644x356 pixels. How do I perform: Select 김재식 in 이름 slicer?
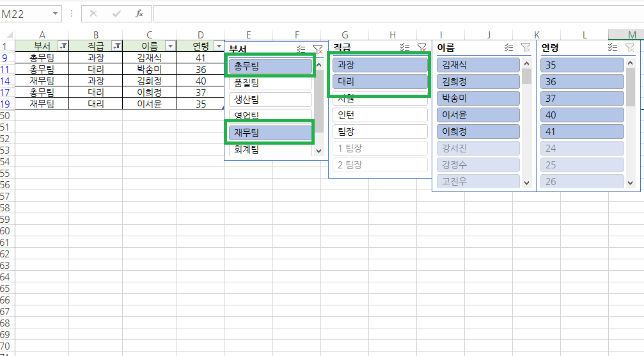pyautogui.click(x=478, y=65)
